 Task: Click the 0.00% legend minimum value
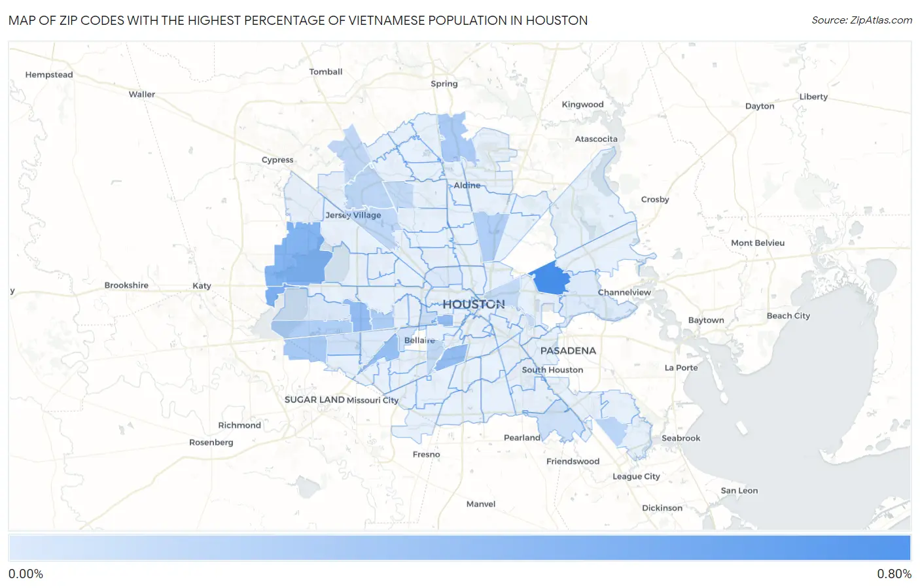click(26, 574)
